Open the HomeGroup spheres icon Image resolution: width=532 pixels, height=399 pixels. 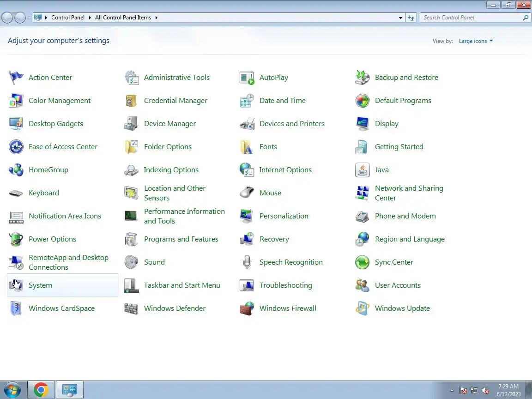tap(16, 170)
